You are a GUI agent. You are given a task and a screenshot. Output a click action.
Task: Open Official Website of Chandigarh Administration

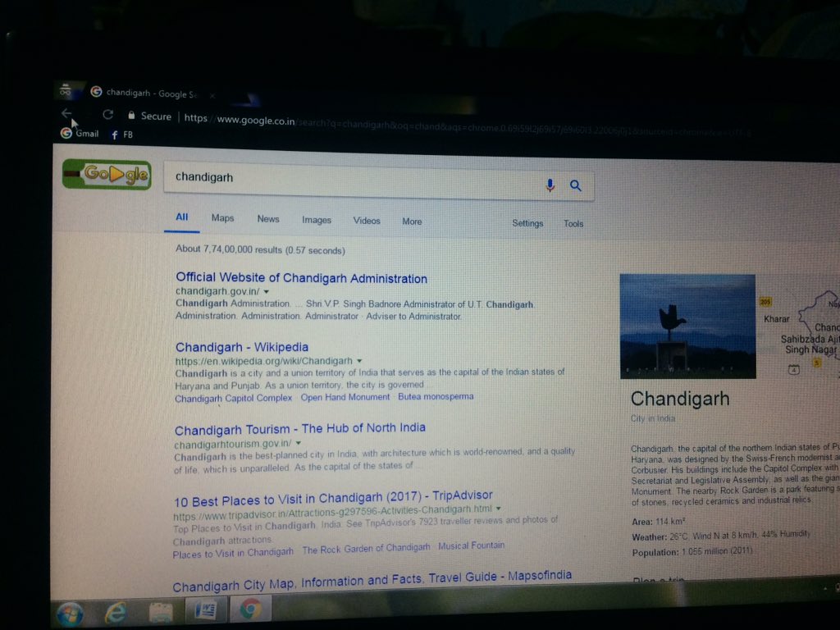pos(301,278)
